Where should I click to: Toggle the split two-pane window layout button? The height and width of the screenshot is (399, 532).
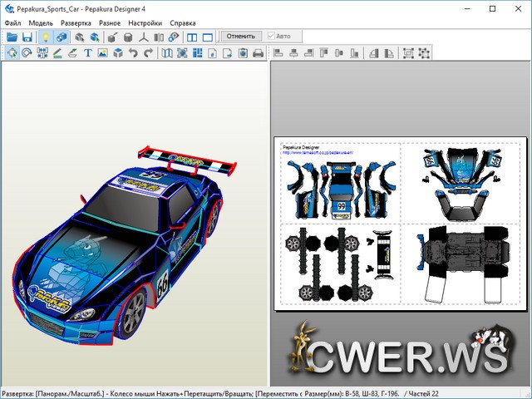(192, 37)
